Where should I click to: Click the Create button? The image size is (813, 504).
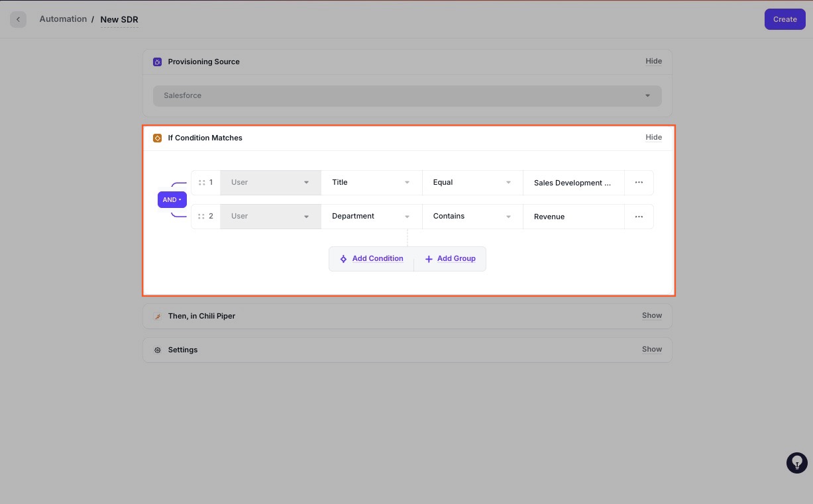pyautogui.click(x=785, y=19)
